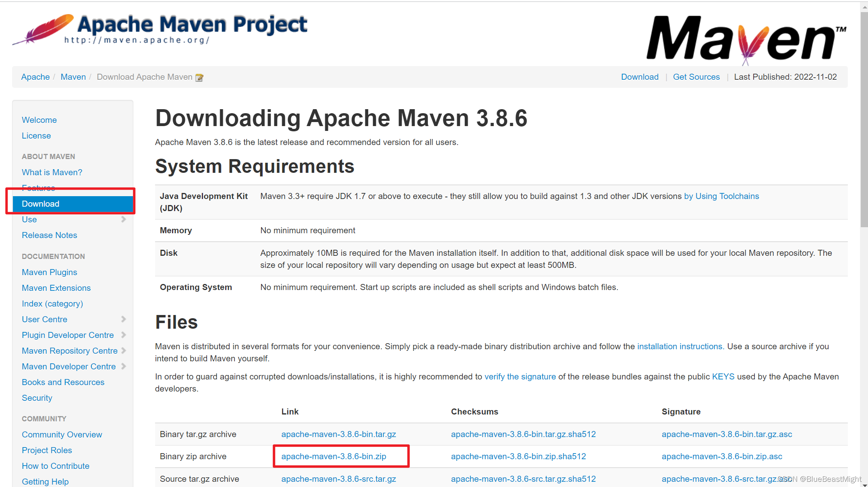Screen dimensions: 868x487
Task: Expand Plugin Developer Centre chevron
Action: pyautogui.click(x=124, y=335)
